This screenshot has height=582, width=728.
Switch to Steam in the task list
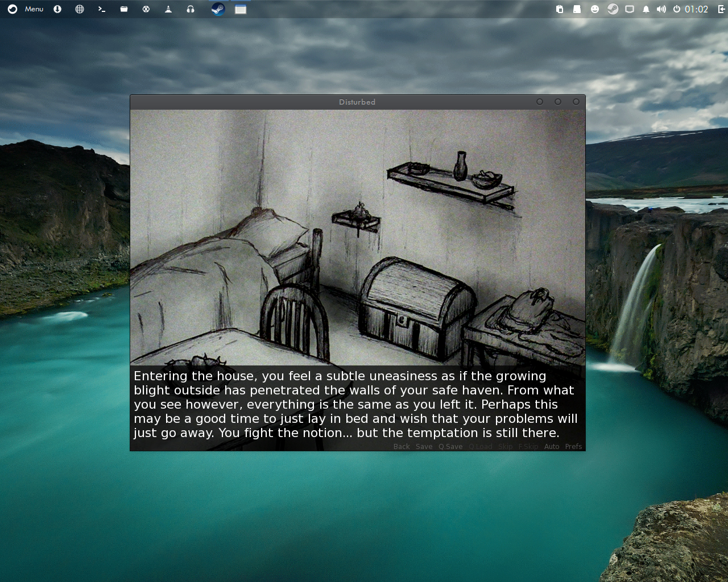pos(218,9)
